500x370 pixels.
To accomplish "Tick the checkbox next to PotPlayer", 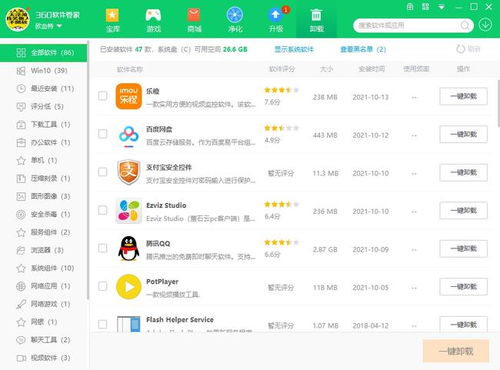I will (x=103, y=286).
